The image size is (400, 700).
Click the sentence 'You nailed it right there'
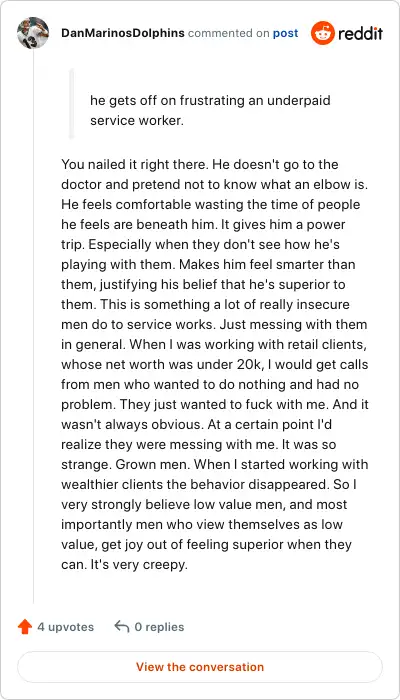pos(135,164)
